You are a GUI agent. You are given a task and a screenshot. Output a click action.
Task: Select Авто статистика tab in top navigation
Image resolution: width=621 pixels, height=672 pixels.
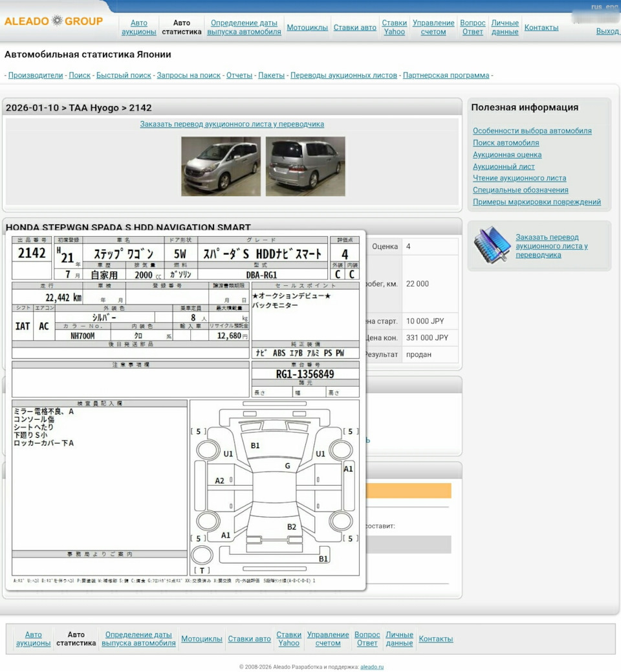tap(182, 27)
